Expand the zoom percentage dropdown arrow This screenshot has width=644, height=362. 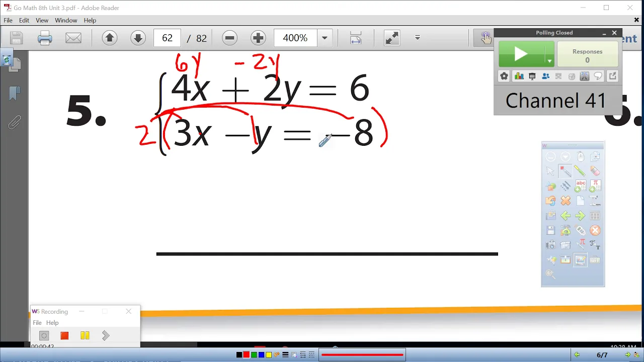tap(325, 38)
